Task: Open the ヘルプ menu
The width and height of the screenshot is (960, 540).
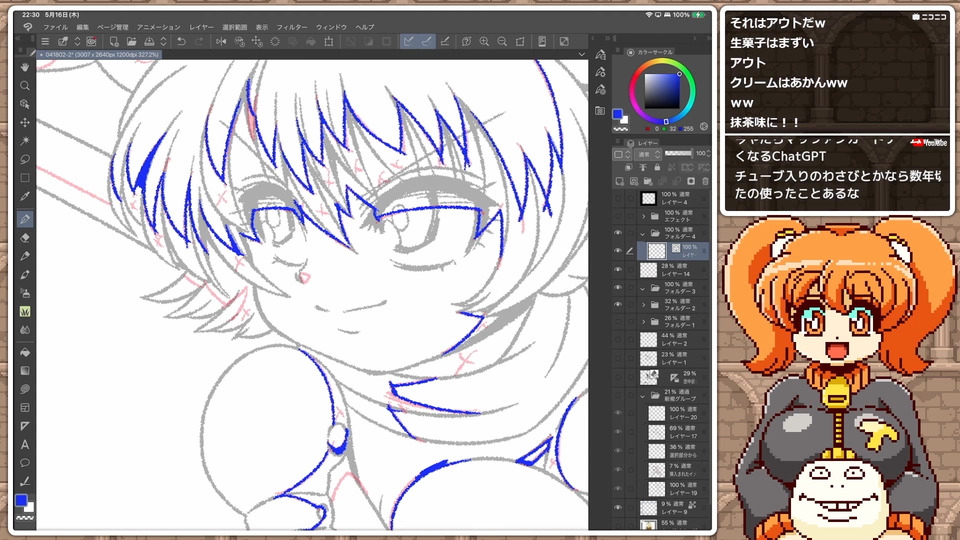Action: pos(365,27)
